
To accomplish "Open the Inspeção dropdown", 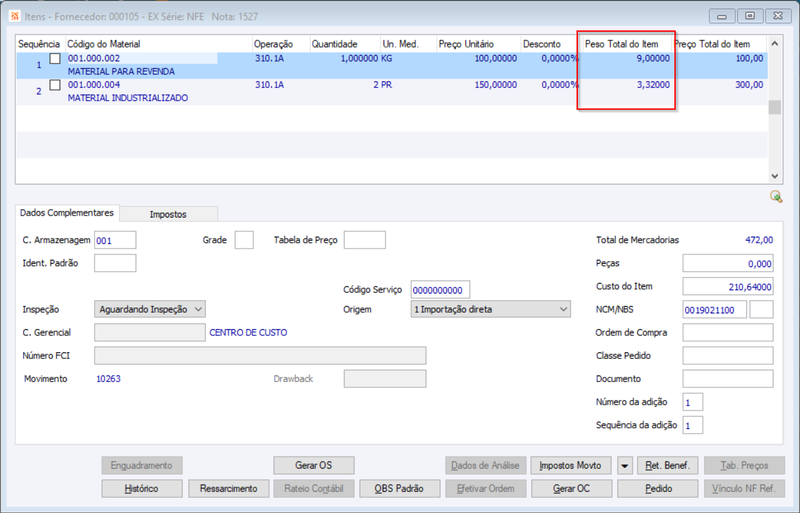I will 150,309.
